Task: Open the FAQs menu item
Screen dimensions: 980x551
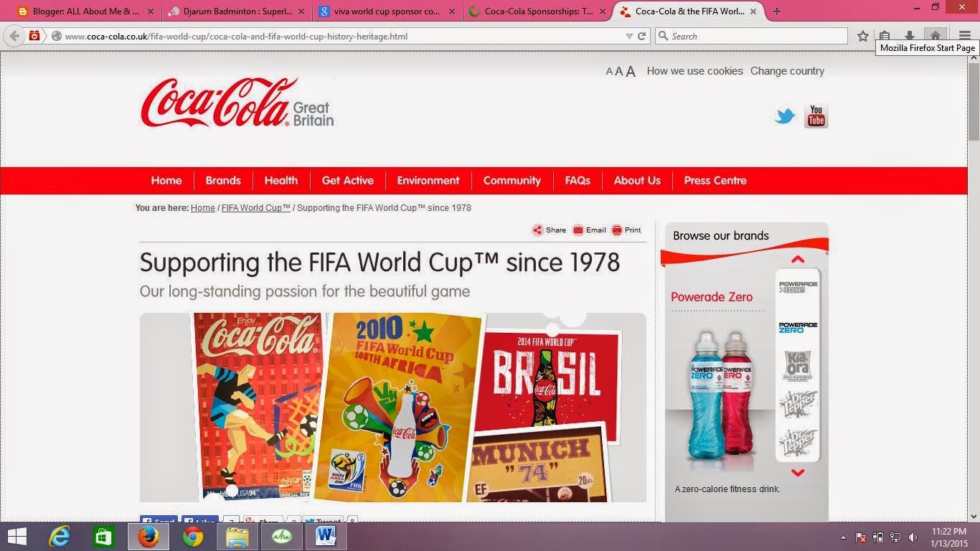Action: pyautogui.click(x=578, y=181)
